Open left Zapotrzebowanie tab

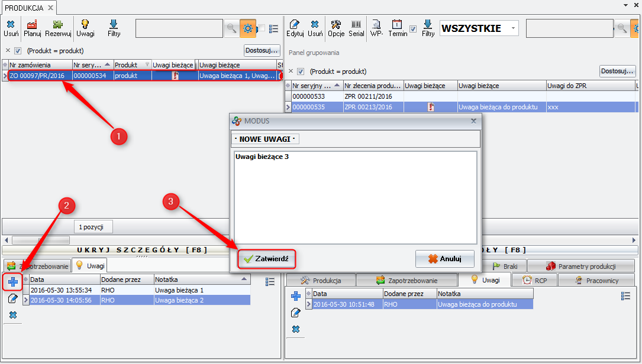coord(38,266)
